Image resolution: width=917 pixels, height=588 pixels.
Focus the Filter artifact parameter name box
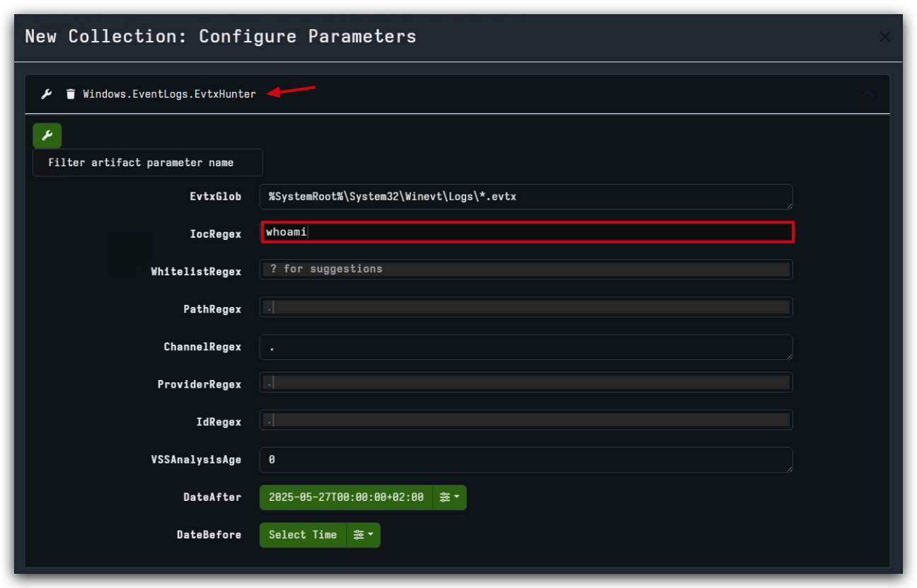(148, 163)
